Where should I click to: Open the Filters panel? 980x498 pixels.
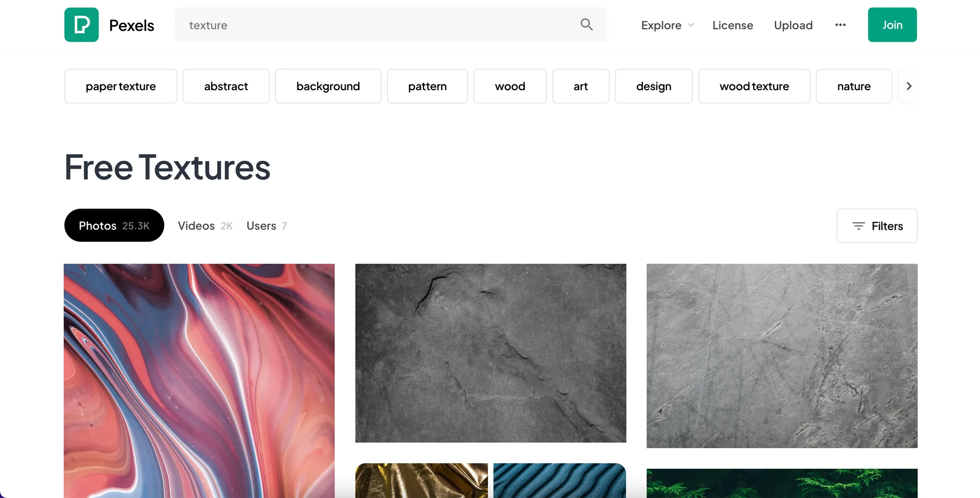(x=877, y=226)
